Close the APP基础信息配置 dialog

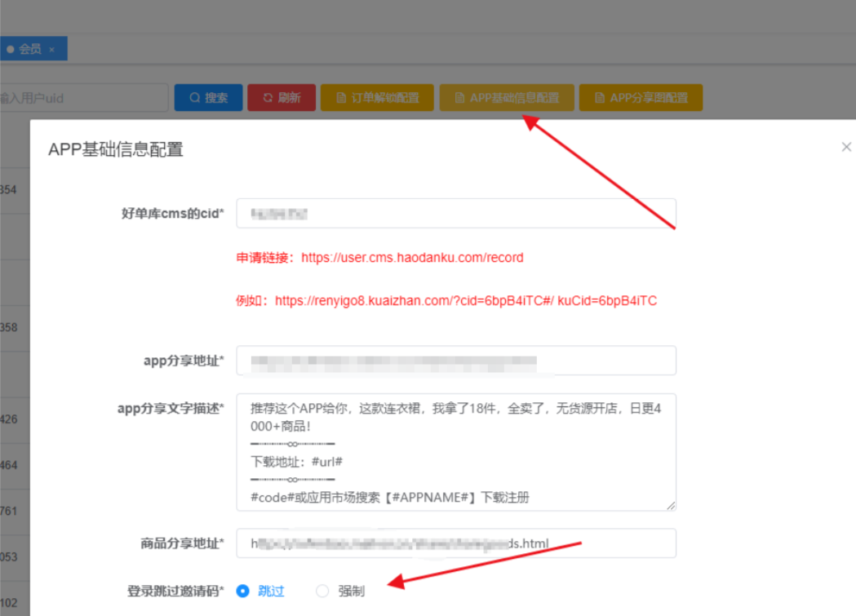846,147
